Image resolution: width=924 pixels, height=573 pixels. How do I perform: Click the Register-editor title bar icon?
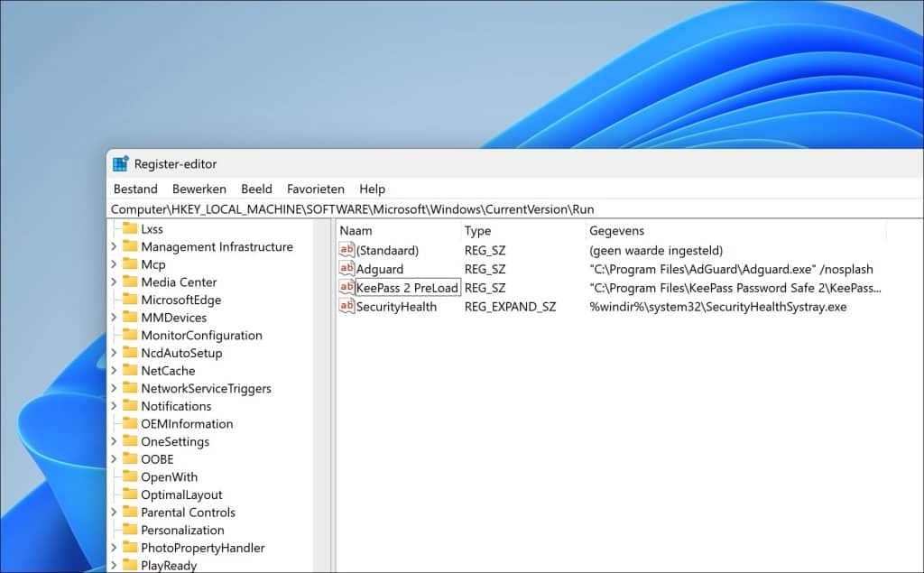coord(120,163)
